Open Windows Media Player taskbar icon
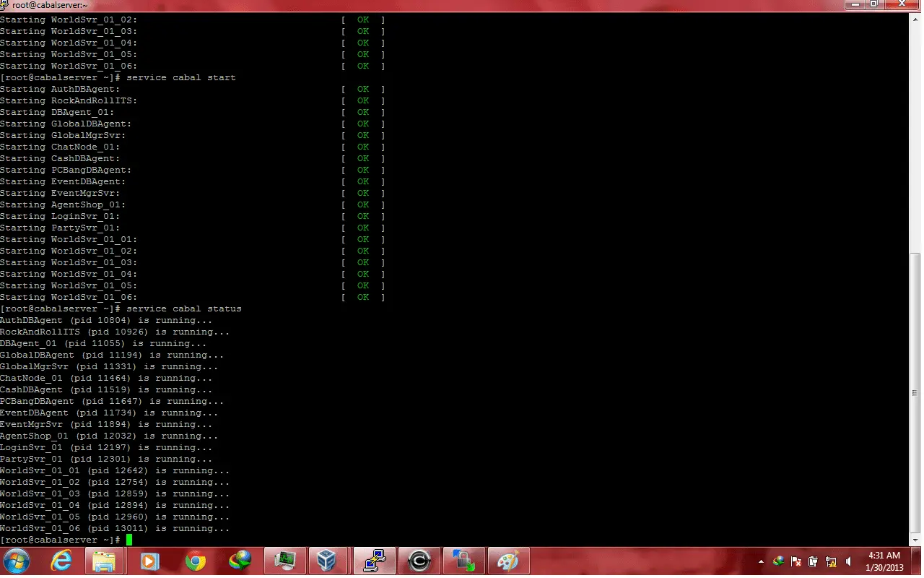The image size is (924, 578). click(x=149, y=561)
